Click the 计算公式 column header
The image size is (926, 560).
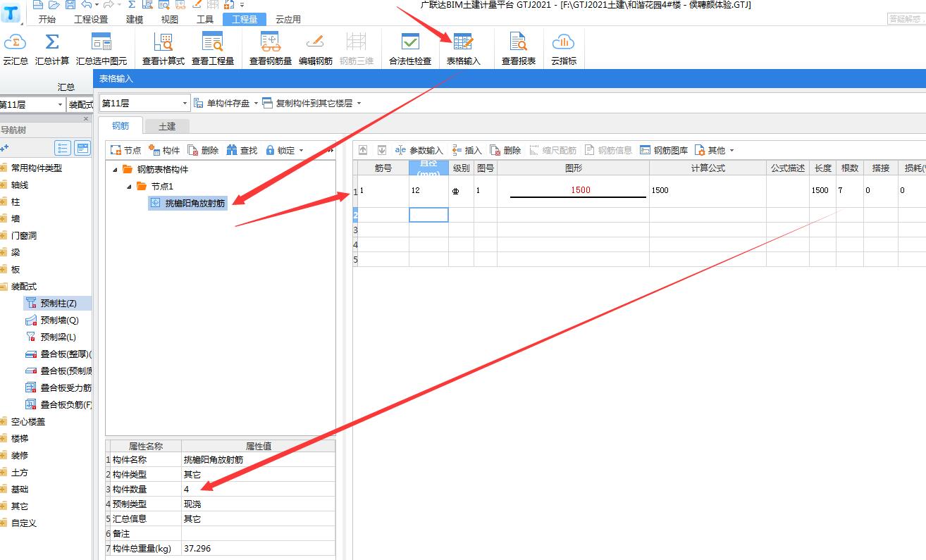pos(708,168)
